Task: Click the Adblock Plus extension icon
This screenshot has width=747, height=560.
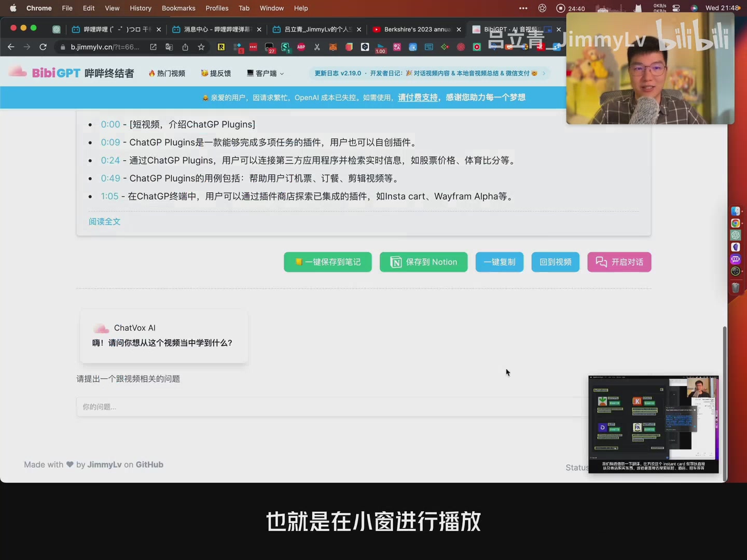Action: [x=301, y=47]
